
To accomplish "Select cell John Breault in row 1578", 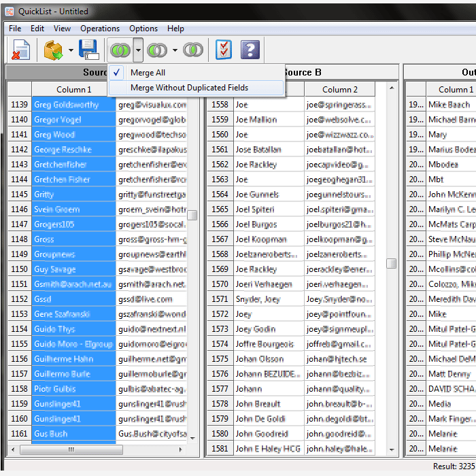I will tap(269, 403).
